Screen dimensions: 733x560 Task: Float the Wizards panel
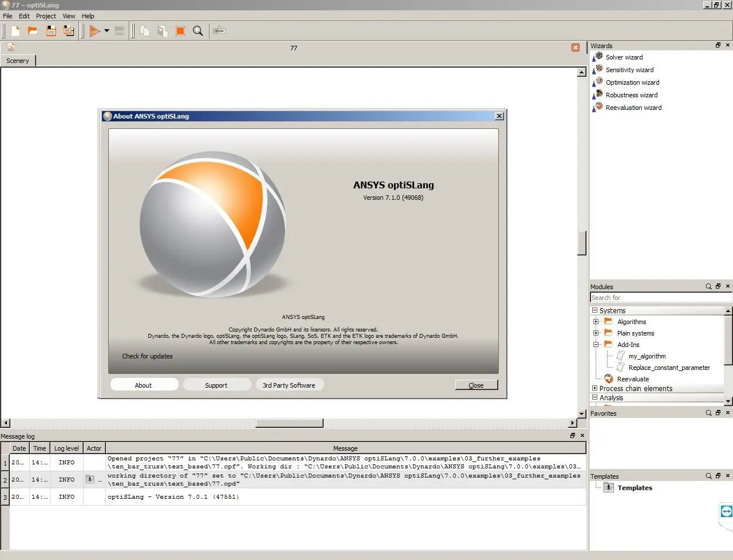718,45
